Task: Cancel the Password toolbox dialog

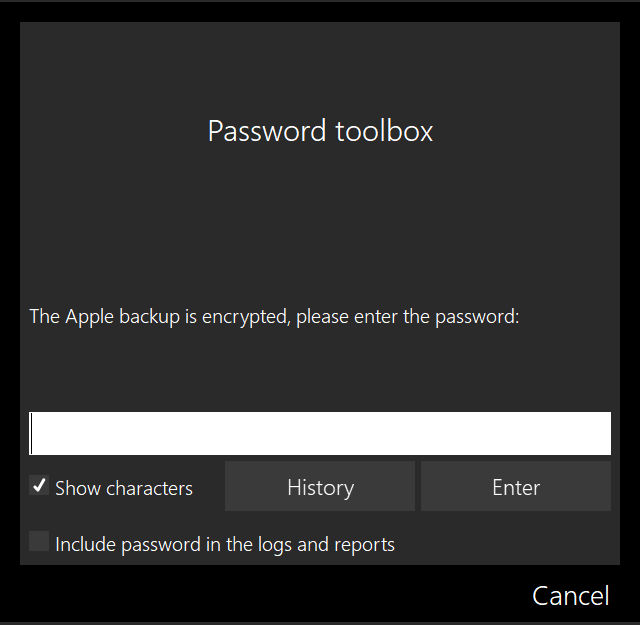Action: pos(570,596)
